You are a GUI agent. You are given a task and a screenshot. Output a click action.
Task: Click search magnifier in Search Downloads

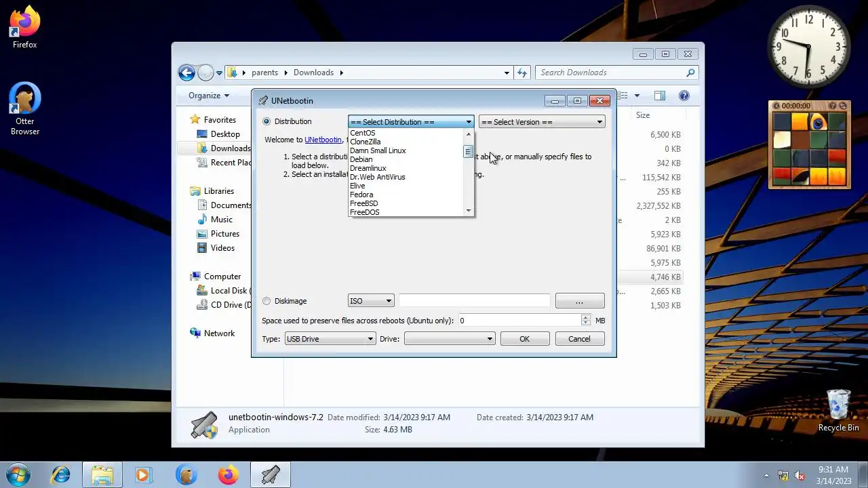(x=690, y=73)
